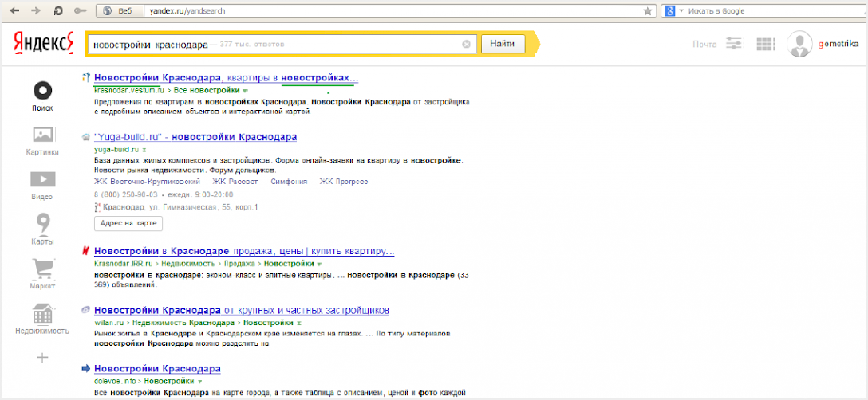Open search settings sliders icon
The image size is (868, 400).
click(734, 45)
